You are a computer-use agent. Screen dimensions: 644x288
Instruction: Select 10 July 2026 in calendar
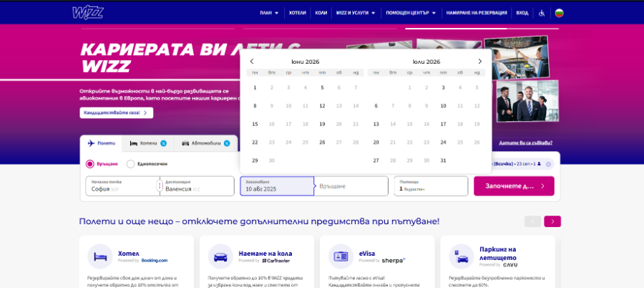443,106
